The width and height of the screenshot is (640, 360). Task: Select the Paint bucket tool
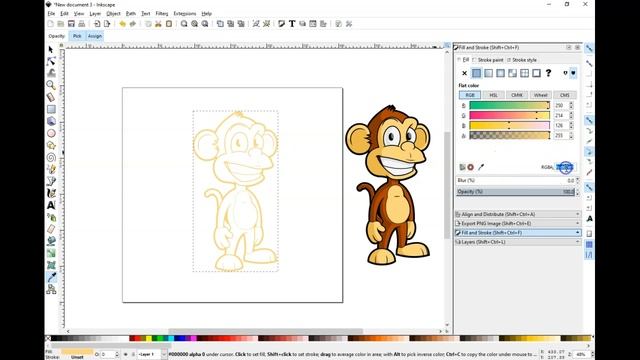(51, 241)
